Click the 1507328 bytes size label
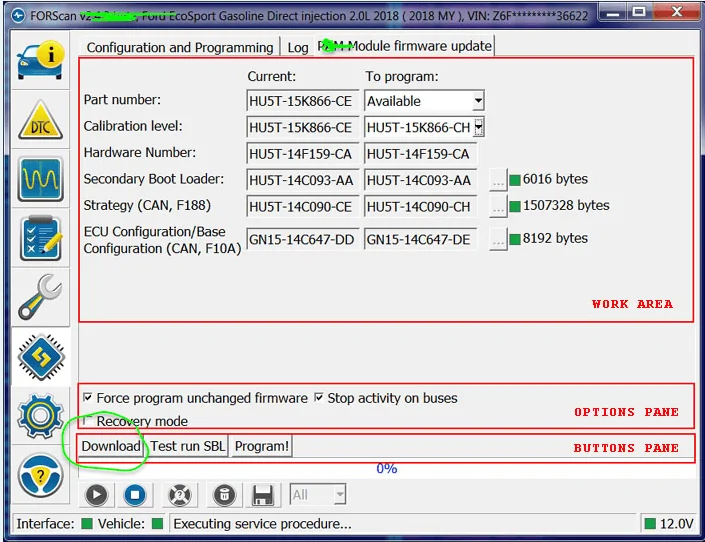 pyautogui.click(x=566, y=206)
